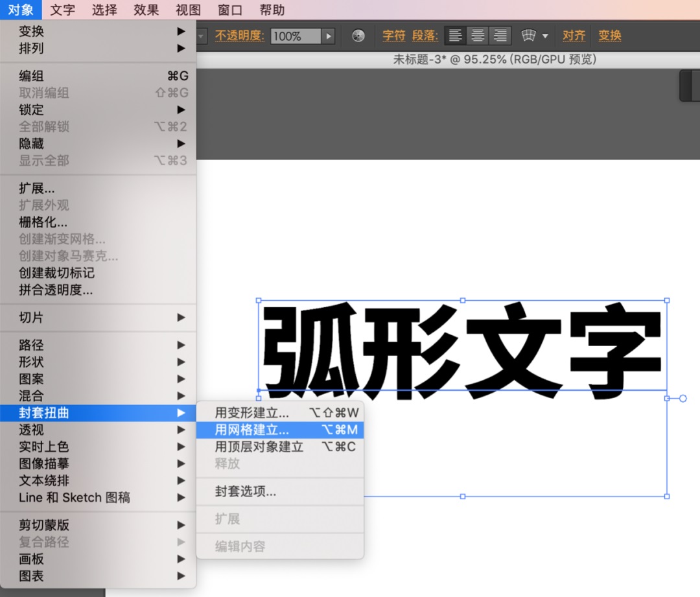The height and width of the screenshot is (597, 700).
Task: Open the 窗口 menu
Action: click(229, 10)
